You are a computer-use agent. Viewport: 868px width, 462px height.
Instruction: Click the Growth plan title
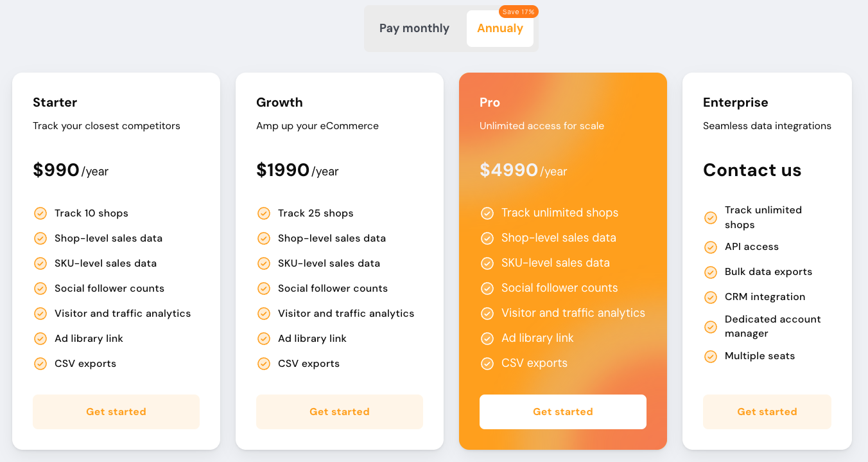click(279, 102)
